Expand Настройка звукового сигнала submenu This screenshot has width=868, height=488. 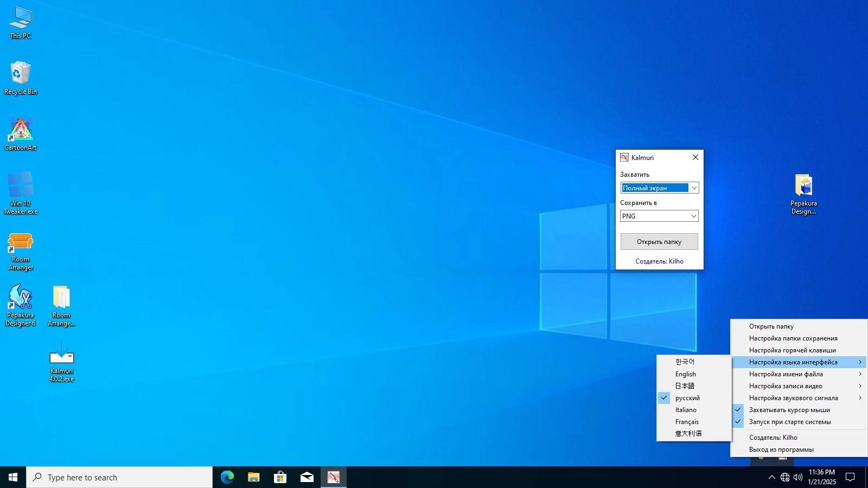(799, 398)
